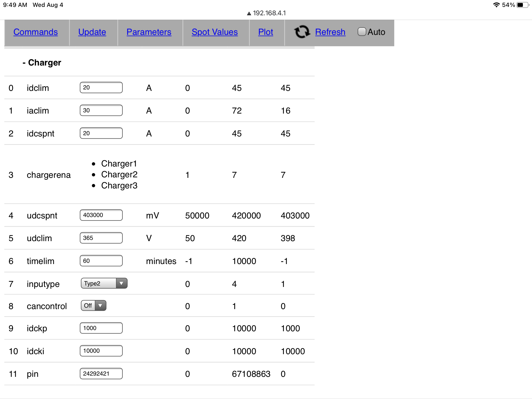532x399 pixels.
Task: Click the pin input field
Action: pos(101,374)
